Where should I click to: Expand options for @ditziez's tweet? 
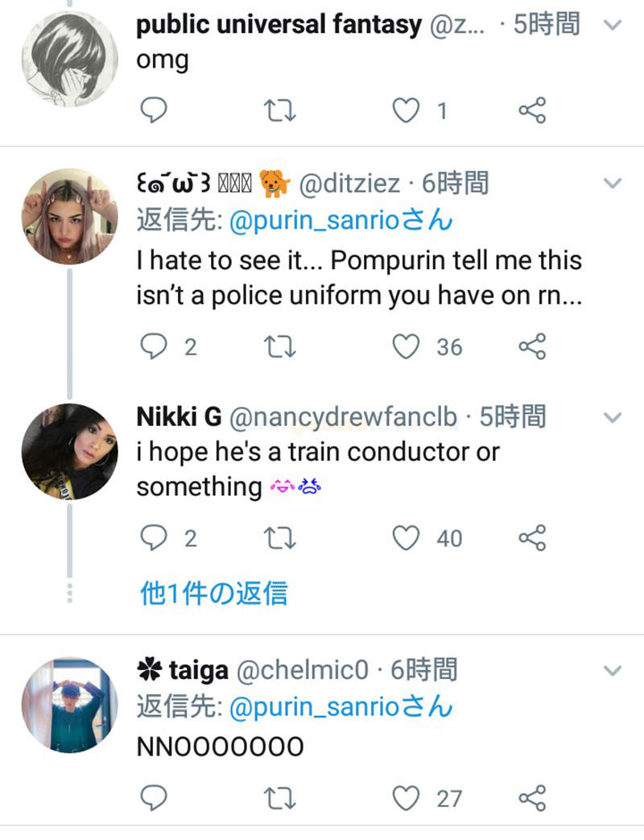click(613, 184)
